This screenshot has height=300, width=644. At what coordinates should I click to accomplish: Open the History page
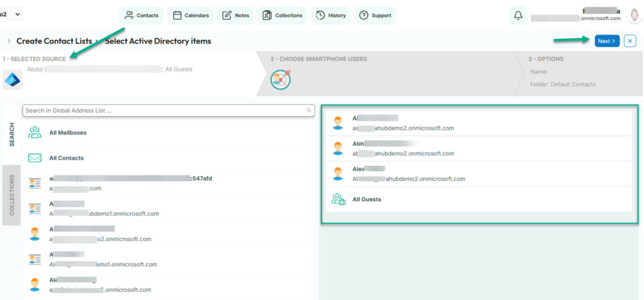[331, 16]
